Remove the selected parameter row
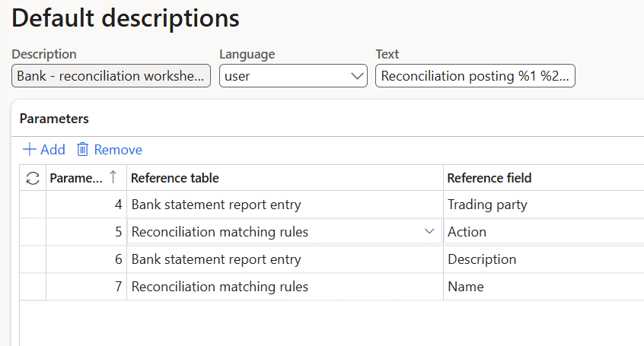 tap(110, 149)
